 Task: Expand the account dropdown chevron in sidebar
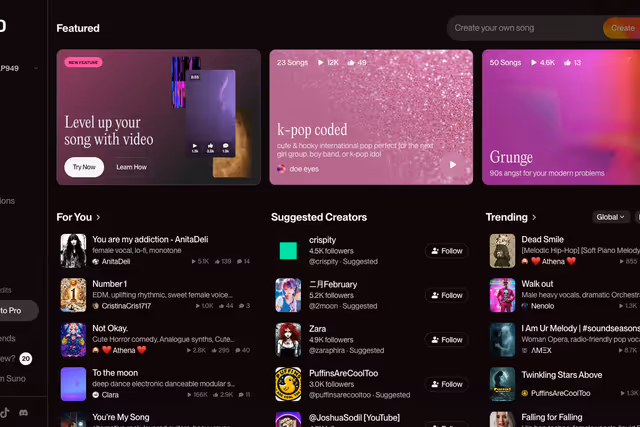(36, 68)
